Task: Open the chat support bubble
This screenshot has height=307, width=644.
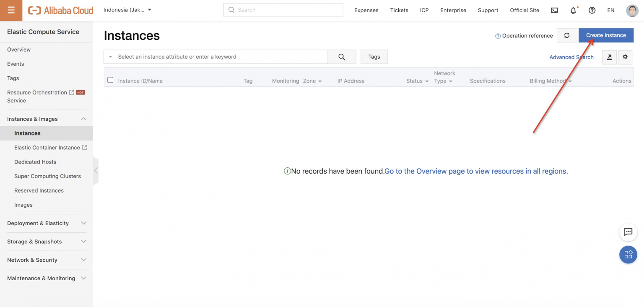Action: click(x=628, y=232)
